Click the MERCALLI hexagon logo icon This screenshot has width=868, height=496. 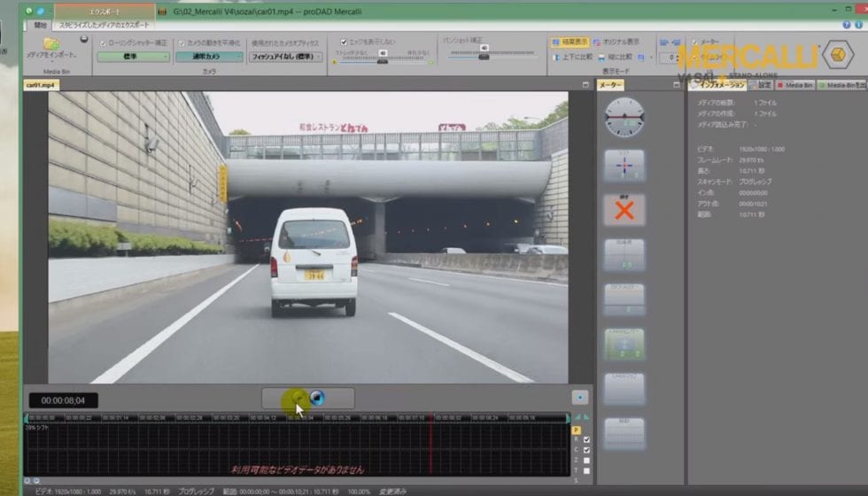tap(838, 55)
